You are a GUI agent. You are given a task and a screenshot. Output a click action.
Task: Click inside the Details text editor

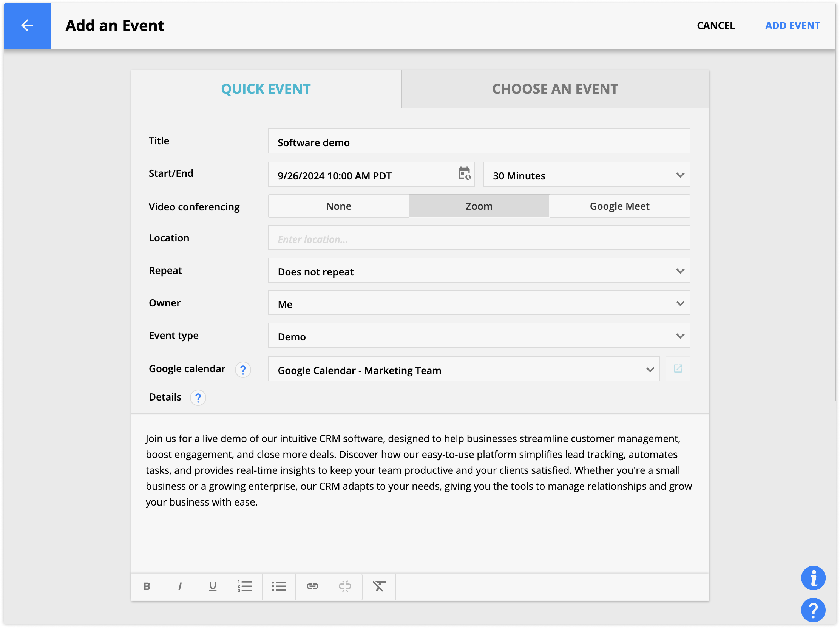click(419, 494)
